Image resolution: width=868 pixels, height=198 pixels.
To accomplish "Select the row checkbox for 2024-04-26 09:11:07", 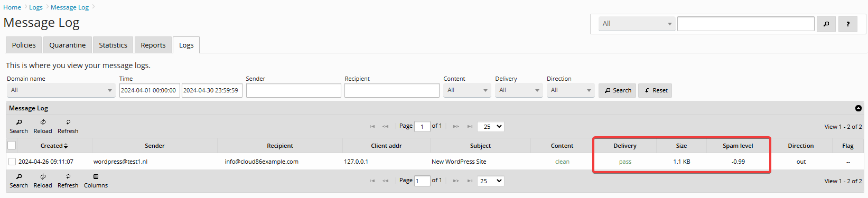I will coord(12,162).
